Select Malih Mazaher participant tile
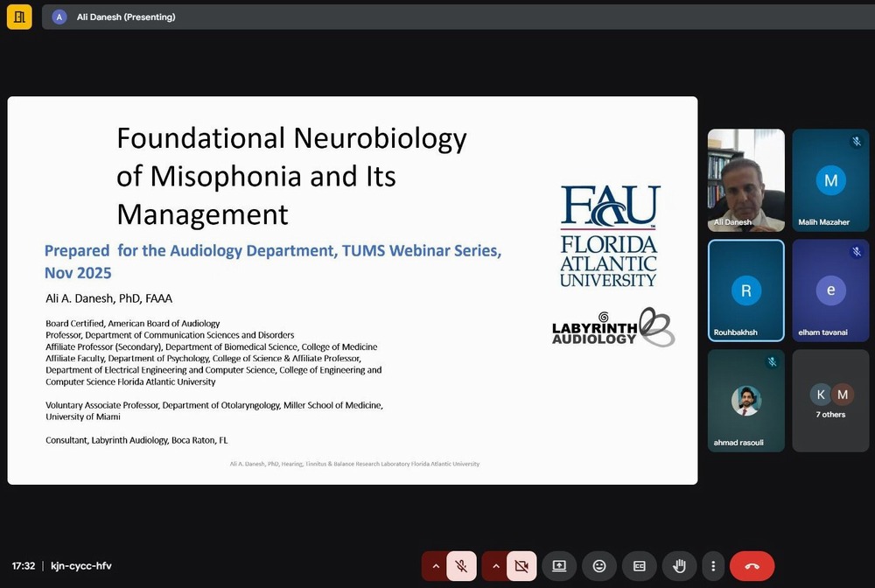 [830, 180]
